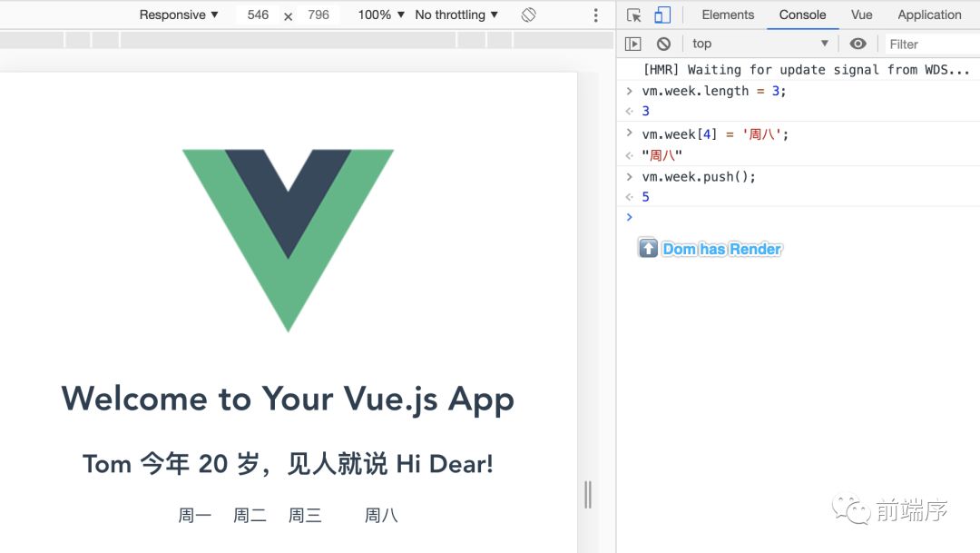
Task: Open the device toolbar more options menu
Action: click(x=595, y=15)
